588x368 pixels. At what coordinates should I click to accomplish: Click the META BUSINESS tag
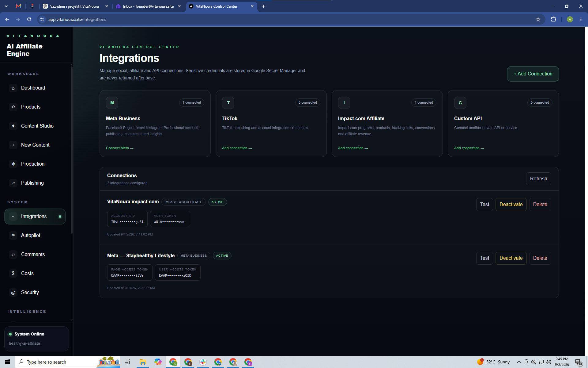[x=194, y=256]
